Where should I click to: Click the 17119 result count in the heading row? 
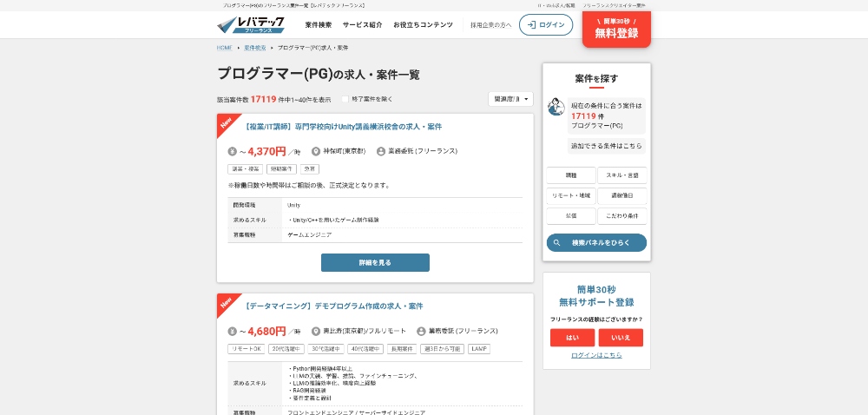click(264, 99)
